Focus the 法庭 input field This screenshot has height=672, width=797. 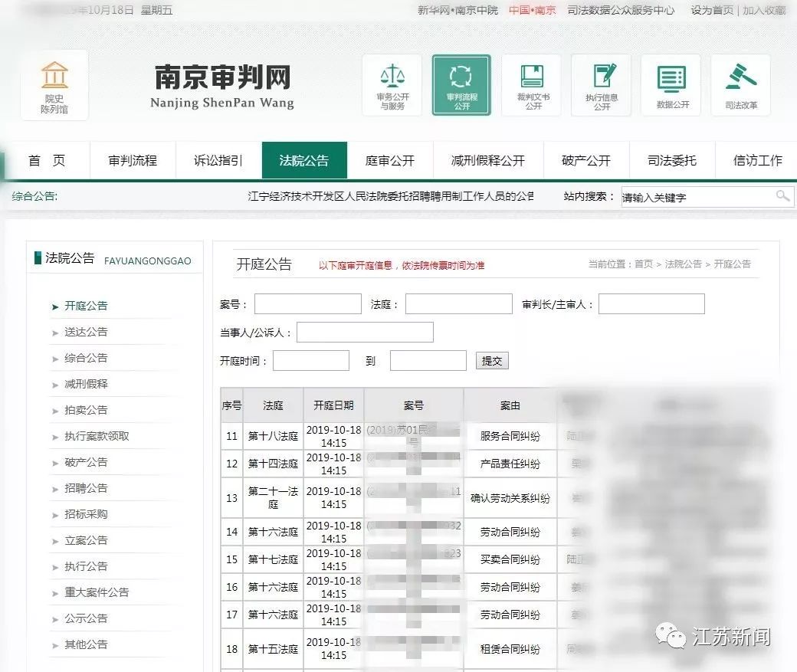click(x=458, y=304)
